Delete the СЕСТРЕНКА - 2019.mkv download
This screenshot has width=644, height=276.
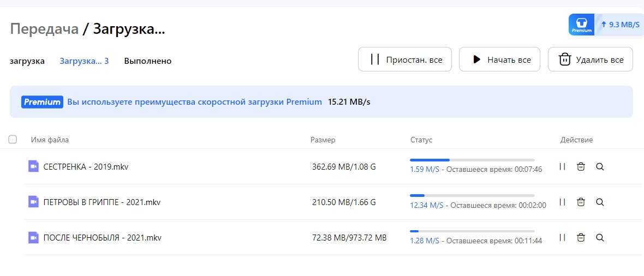[581, 167]
